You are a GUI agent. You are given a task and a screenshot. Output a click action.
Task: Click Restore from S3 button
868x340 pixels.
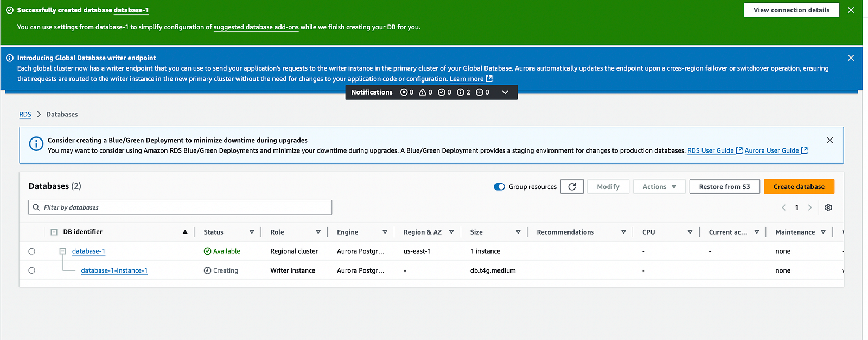point(724,187)
